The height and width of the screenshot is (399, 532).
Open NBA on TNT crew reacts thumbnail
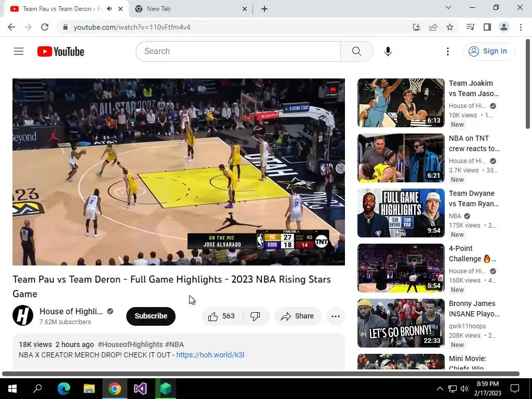coord(401,158)
